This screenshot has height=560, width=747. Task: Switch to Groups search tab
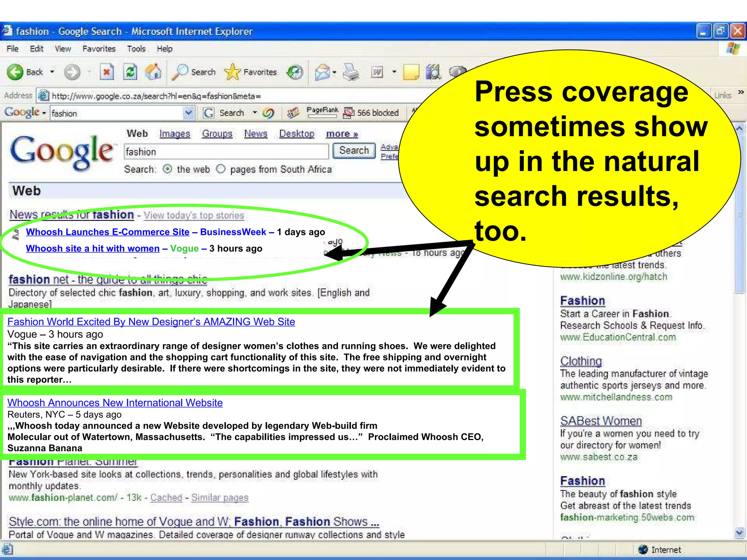point(217,134)
